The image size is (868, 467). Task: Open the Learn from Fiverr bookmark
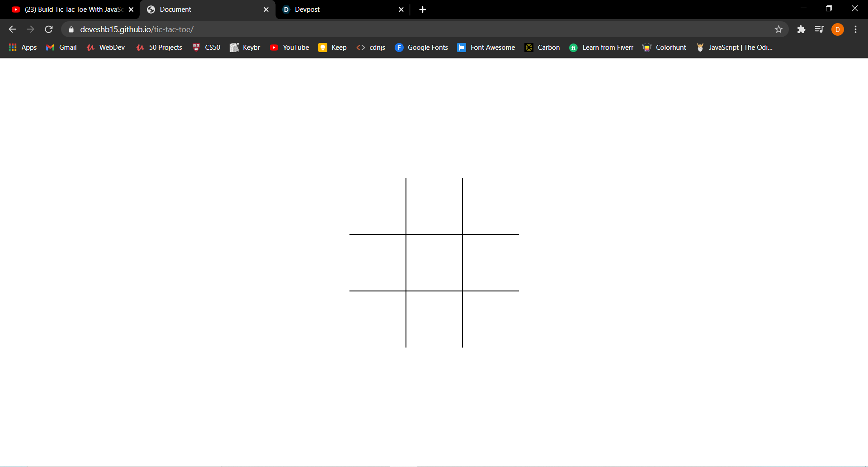[601, 48]
